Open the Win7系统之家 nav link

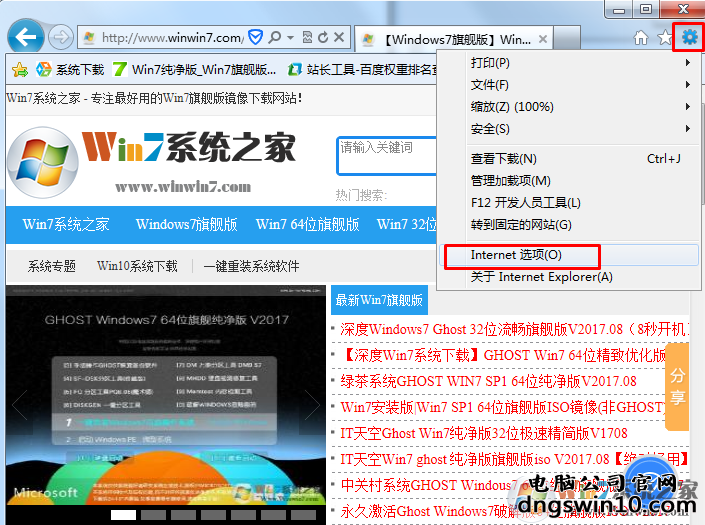[66, 224]
